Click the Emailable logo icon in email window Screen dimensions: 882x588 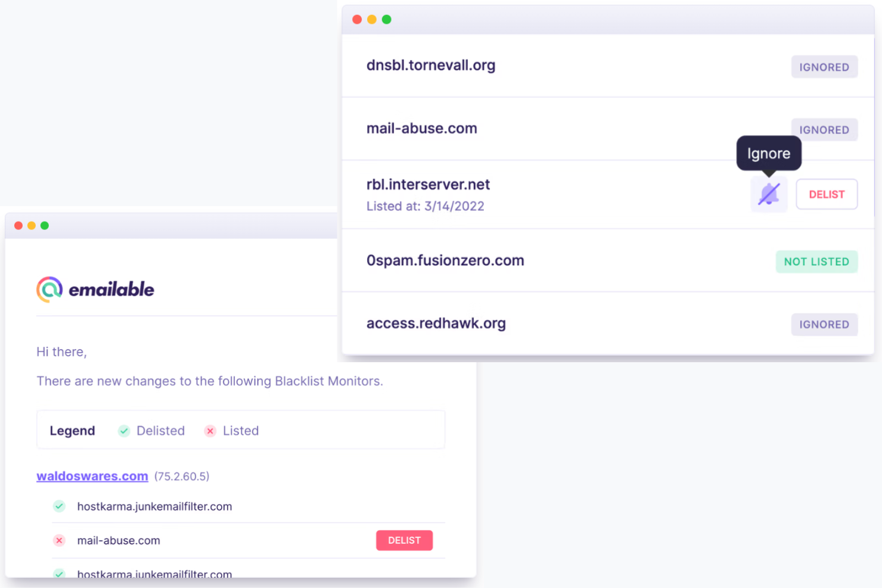coord(49,290)
